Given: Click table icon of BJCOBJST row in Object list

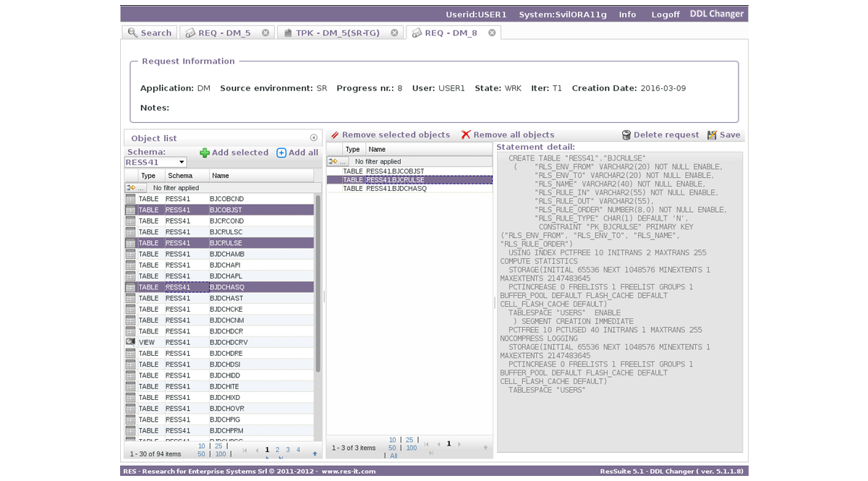Looking at the screenshot, I should (x=130, y=210).
